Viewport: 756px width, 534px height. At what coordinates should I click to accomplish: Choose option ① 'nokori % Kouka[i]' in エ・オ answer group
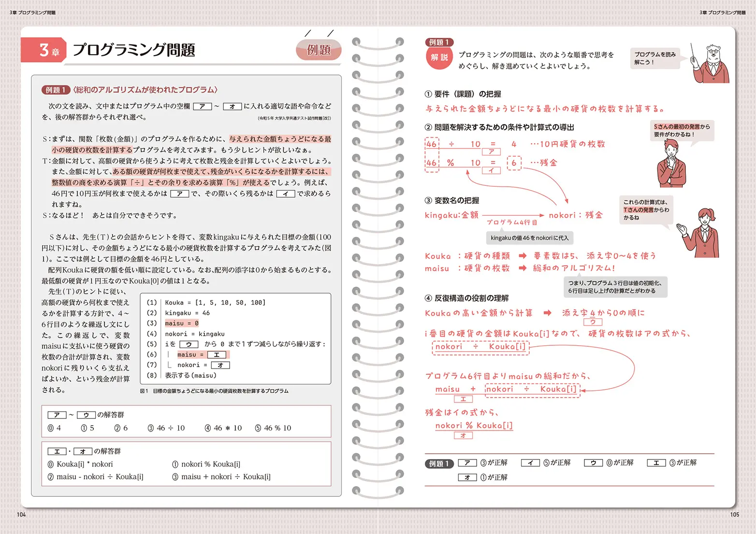click(206, 464)
